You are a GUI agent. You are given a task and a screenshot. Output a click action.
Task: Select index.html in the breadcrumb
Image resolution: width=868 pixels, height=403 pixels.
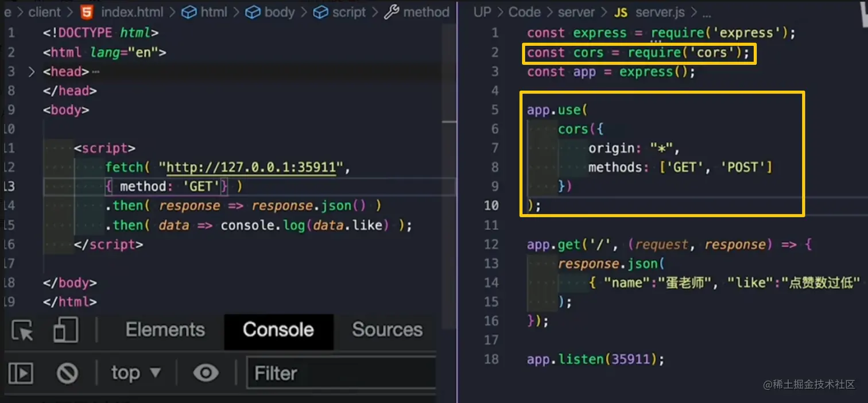pos(134,11)
